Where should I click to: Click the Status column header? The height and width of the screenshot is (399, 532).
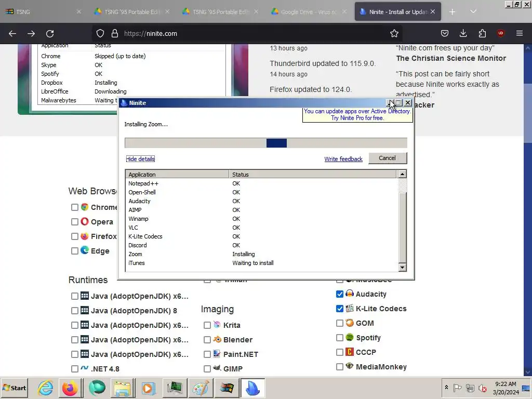pos(312,175)
